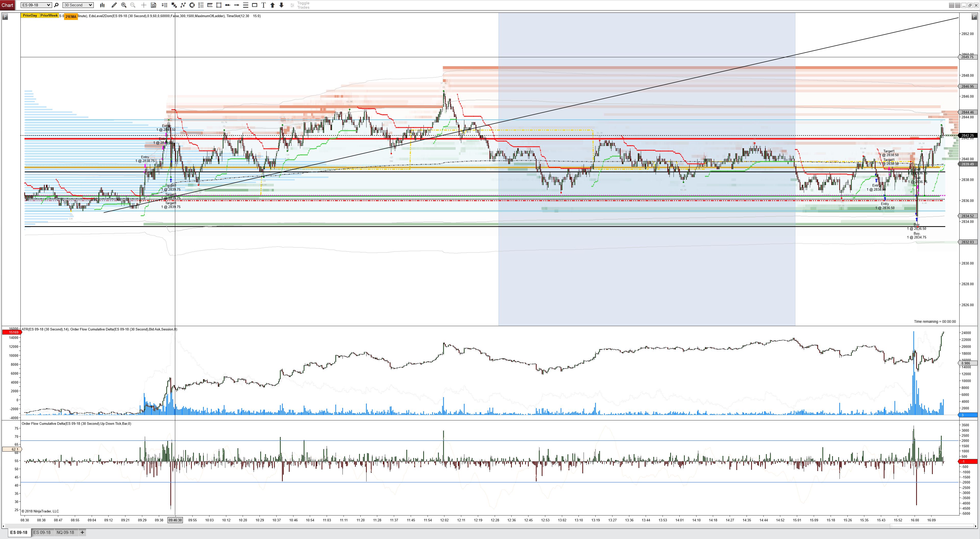Screen dimensions: 980x539
Task: Toggle the PriorWeek levels button
Action: pyautogui.click(x=49, y=16)
